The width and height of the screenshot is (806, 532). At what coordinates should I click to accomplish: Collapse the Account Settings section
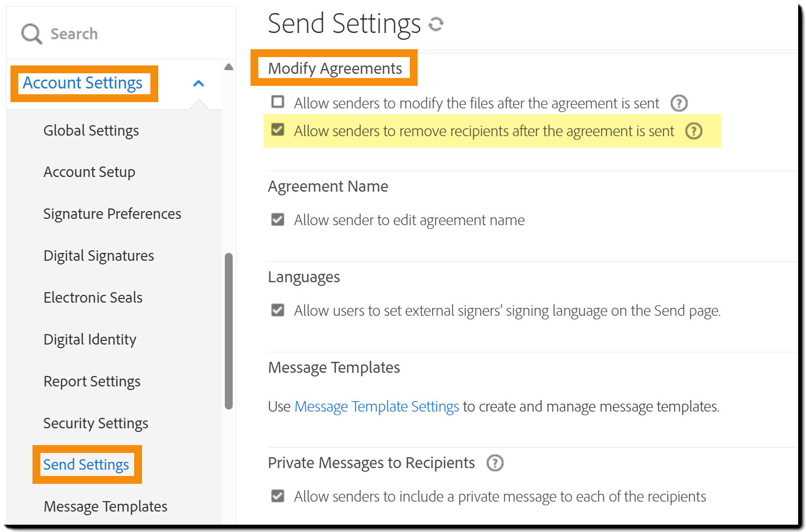(198, 83)
